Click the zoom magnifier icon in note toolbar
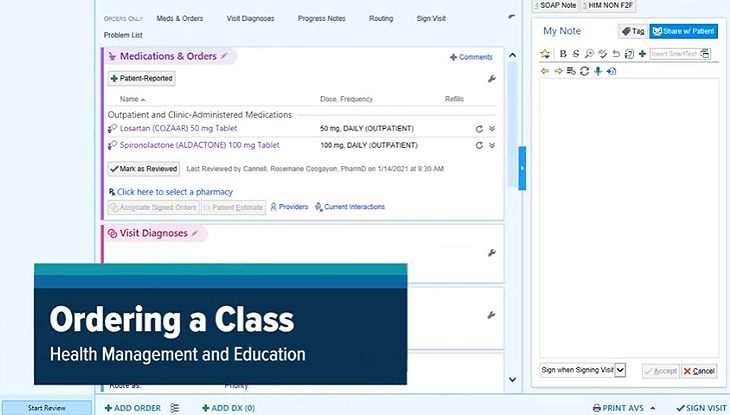 pyautogui.click(x=589, y=53)
